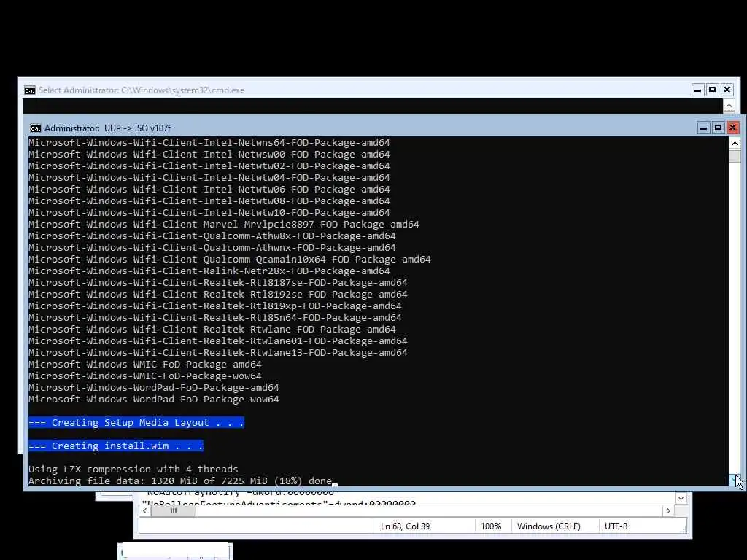747x560 pixels.
Task: Click the Intel-Netwns64 package line
Action: (x=209, y=142)
